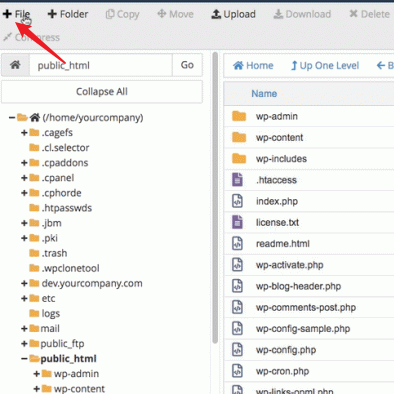Expand the public_ftp folder
The width and height of the screenshot is (394, 394).
[x=24, y=343]
